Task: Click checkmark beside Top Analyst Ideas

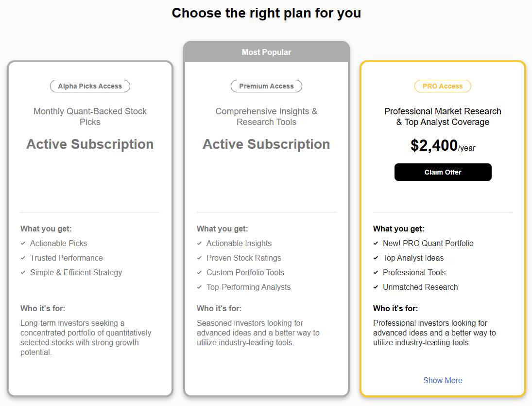Action: tap(376, 258)
